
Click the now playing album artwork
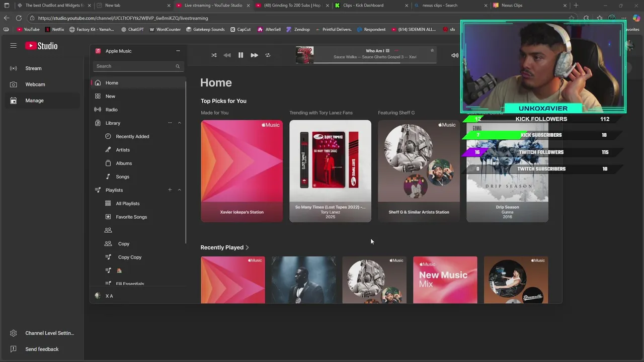pyautogui.click(x=304, y=55)
